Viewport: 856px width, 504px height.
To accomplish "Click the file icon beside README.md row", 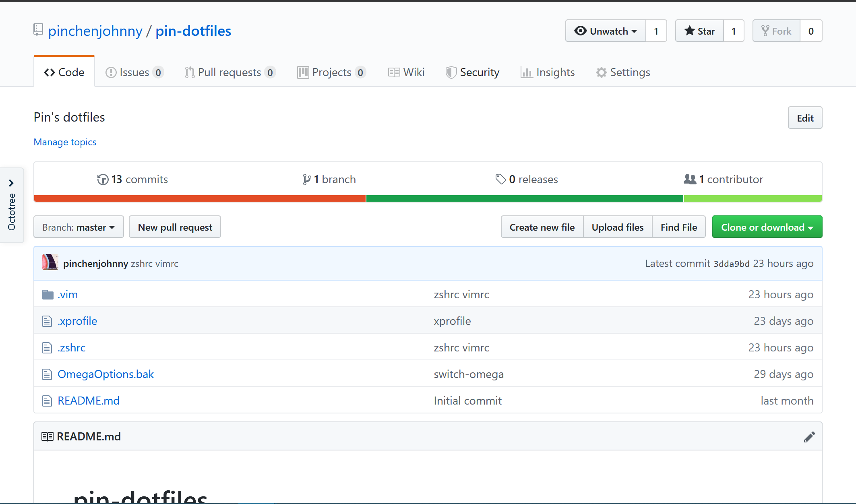I will click(47, 401).
